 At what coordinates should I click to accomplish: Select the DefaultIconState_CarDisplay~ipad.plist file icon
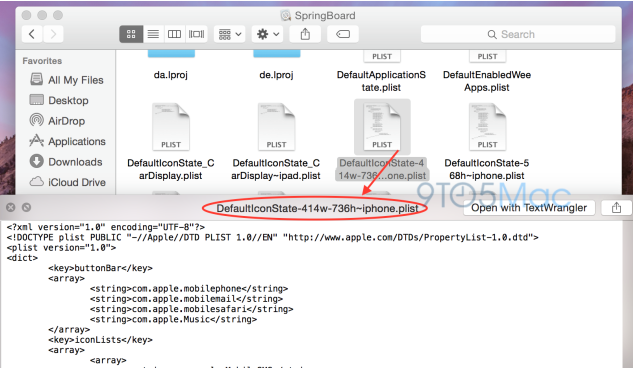pos(277,127)
